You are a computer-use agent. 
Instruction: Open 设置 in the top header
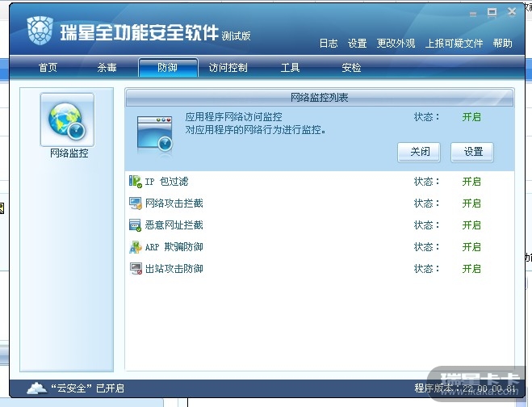[x=358, y=43]
